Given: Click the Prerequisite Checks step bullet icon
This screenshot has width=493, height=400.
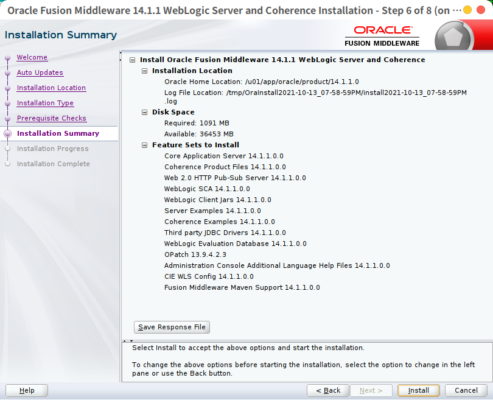Looking at the screenshot, I should [8, 119].
